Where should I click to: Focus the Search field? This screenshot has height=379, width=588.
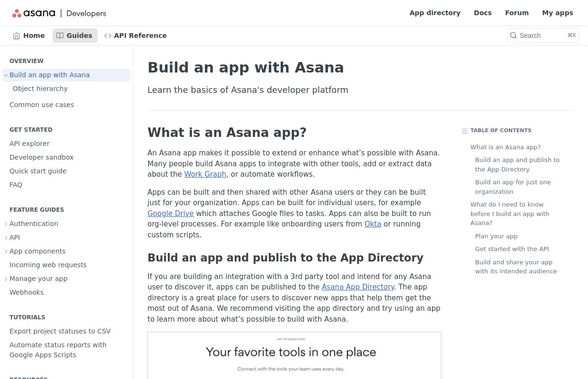[x=543, y=36]
